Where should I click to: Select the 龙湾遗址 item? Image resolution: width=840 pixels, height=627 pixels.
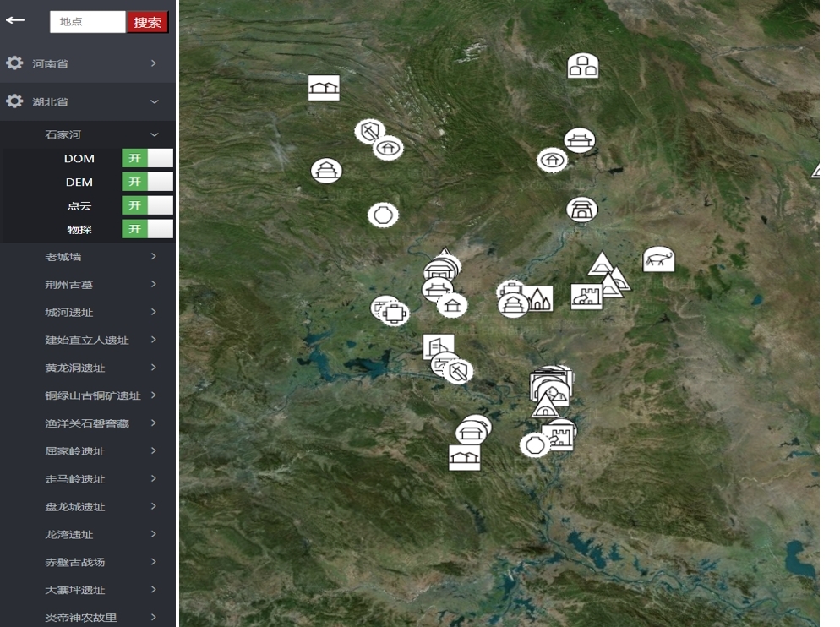coord(88,534)
